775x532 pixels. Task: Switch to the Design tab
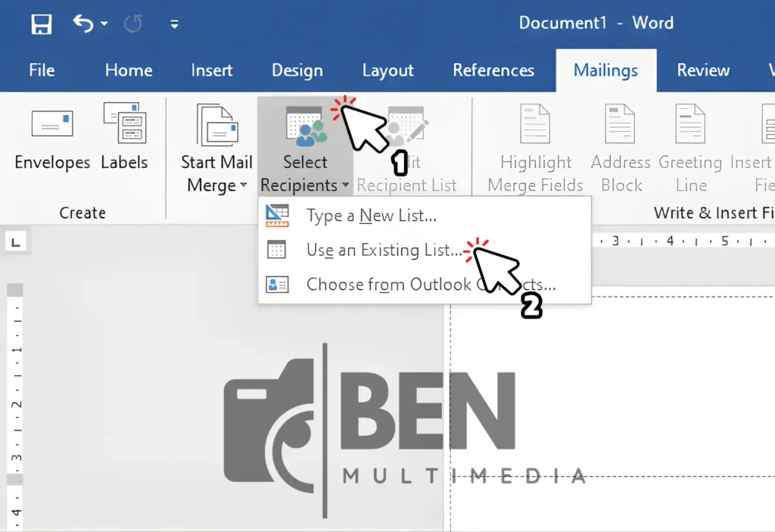pos(297,70)
